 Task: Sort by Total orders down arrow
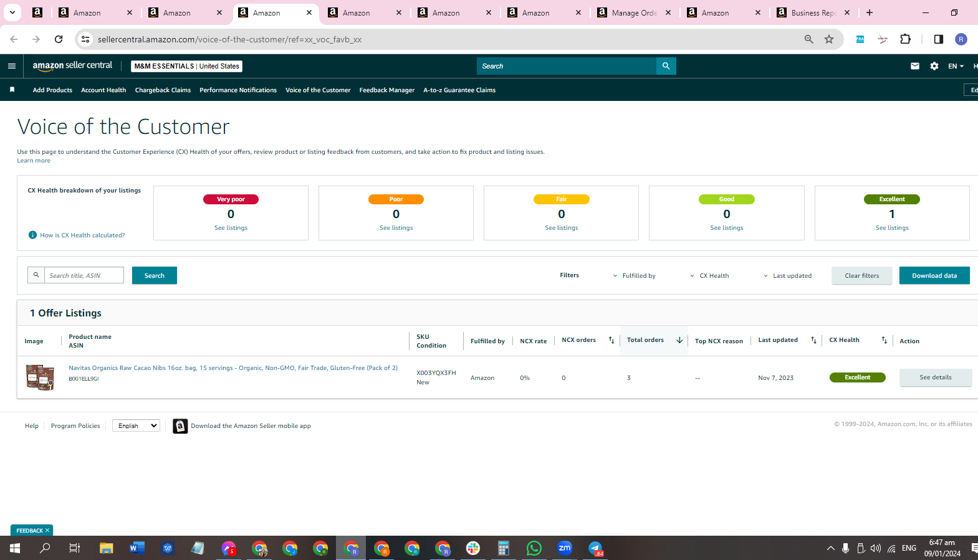click(679, 340)
